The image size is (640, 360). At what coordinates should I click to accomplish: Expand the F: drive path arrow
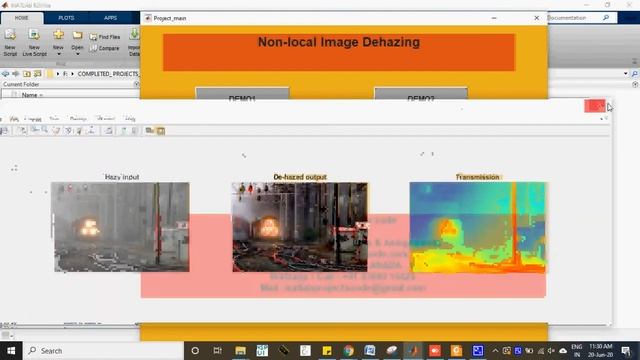(x=72, y=74)
